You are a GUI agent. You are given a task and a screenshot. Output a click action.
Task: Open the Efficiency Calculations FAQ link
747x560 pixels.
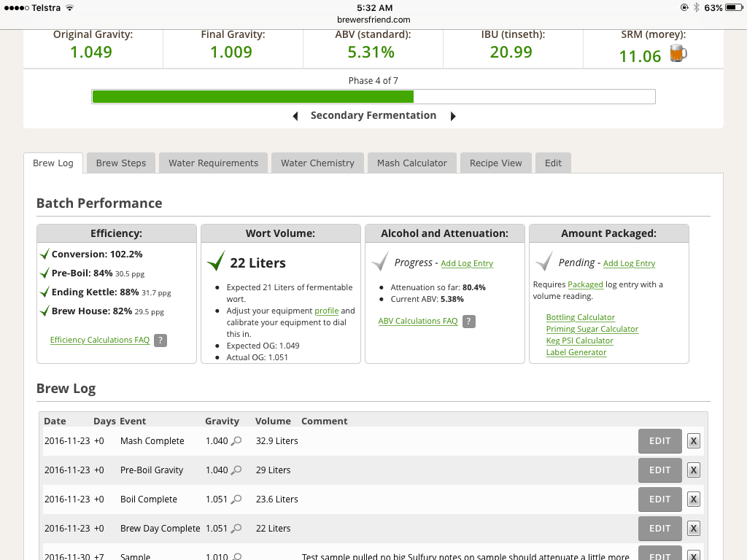(x=99, y=340)
